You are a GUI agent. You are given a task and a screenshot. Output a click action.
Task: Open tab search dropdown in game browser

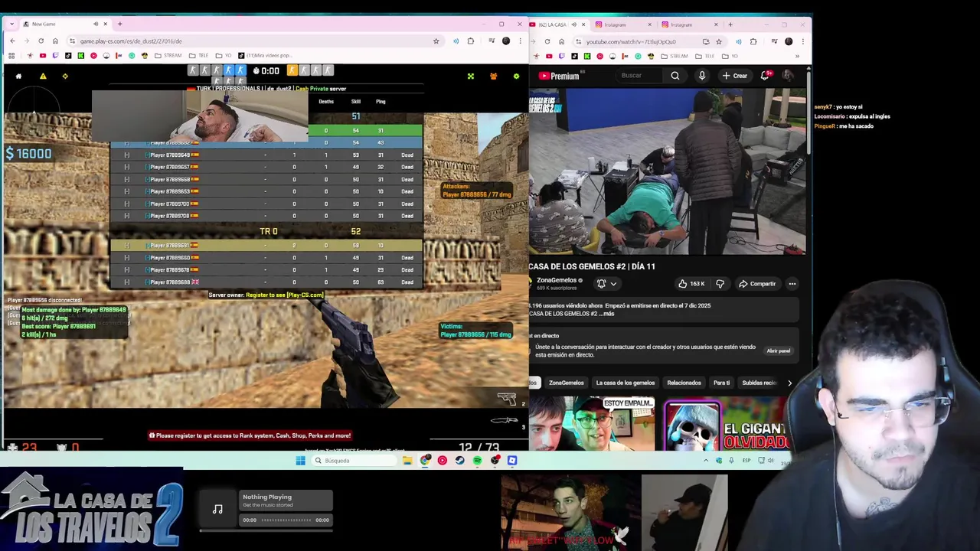pyautogui.click(x=12, y=24)
